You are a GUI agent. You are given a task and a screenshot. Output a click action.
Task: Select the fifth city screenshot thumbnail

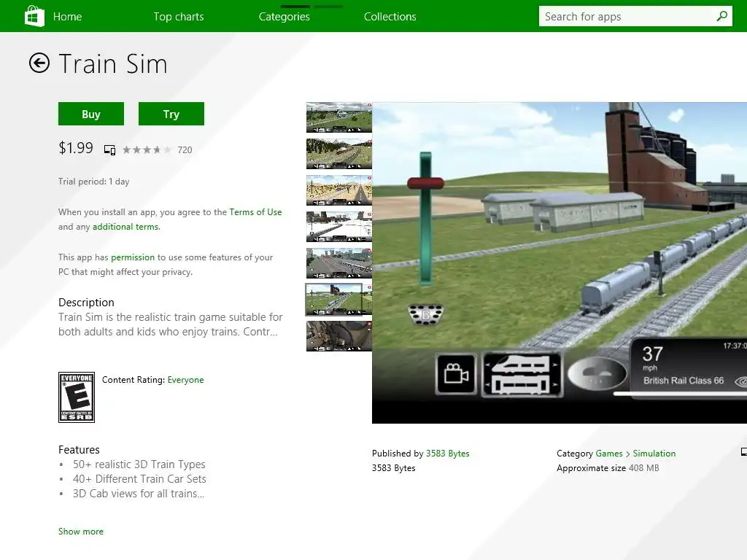[338, 262]
